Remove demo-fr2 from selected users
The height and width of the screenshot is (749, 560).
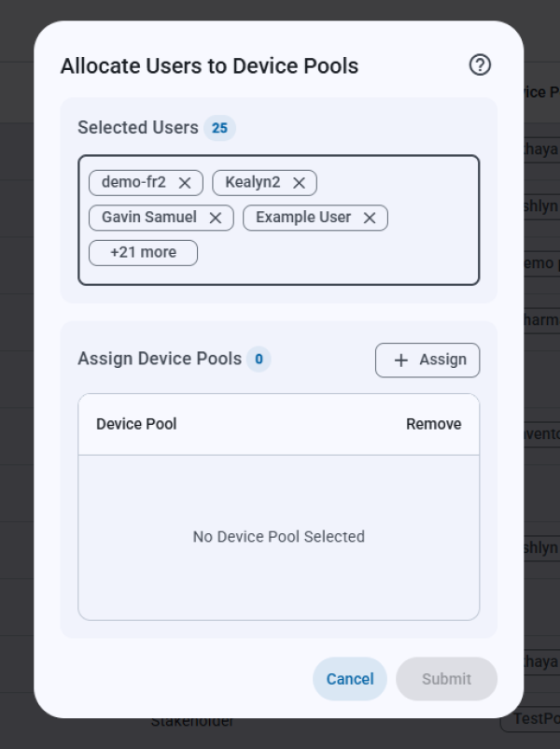pos(185,183)
